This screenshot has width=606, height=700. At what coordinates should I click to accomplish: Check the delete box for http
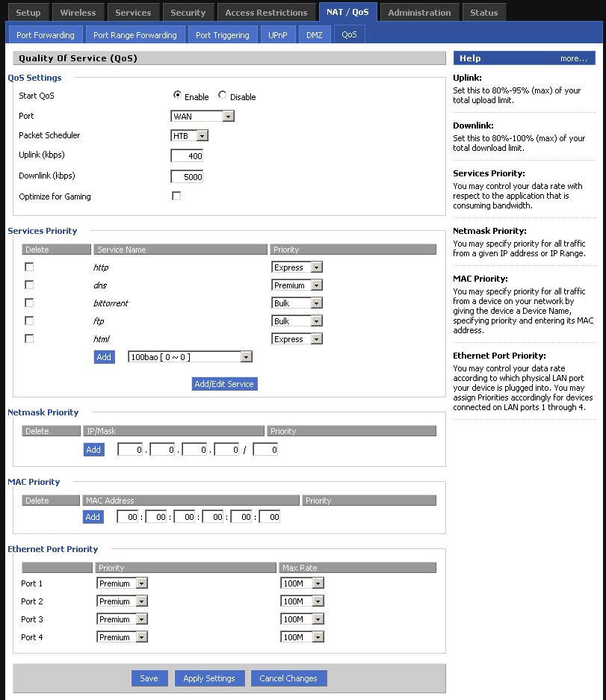point(29,267)
